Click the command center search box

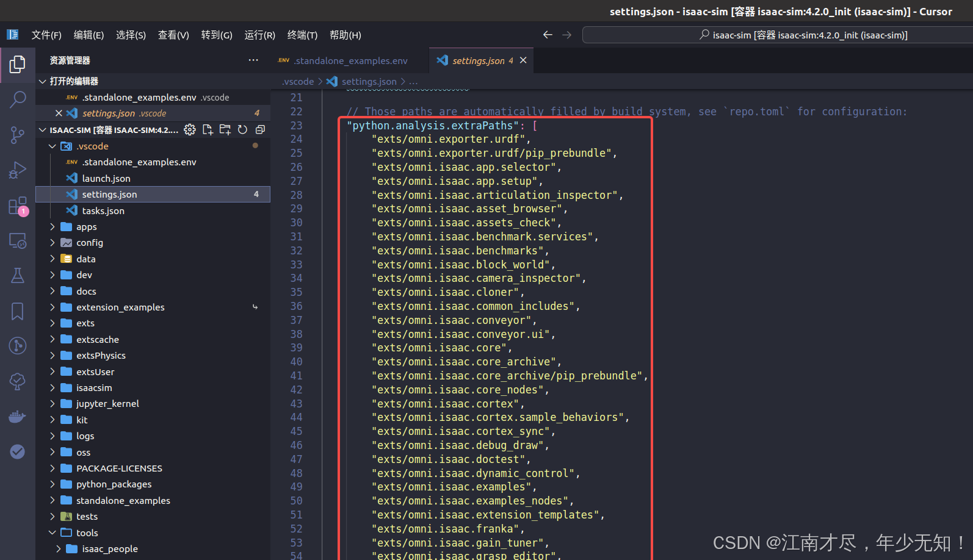(778, 35)
